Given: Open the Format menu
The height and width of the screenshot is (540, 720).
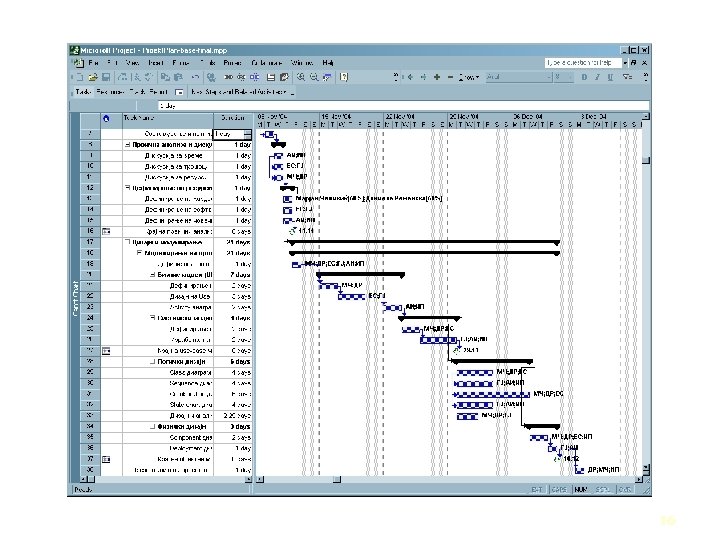Looking at the screenshot, I should (180, 62).
